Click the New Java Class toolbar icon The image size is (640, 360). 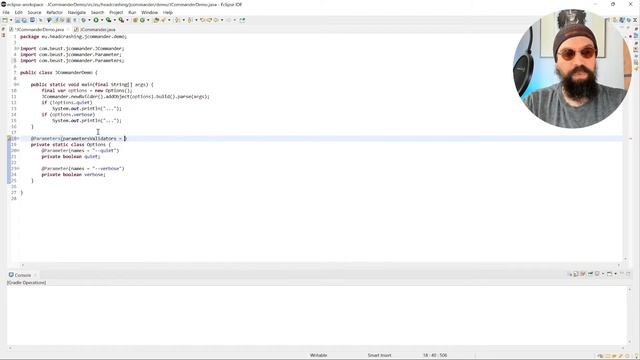click(x=142, y=20)
